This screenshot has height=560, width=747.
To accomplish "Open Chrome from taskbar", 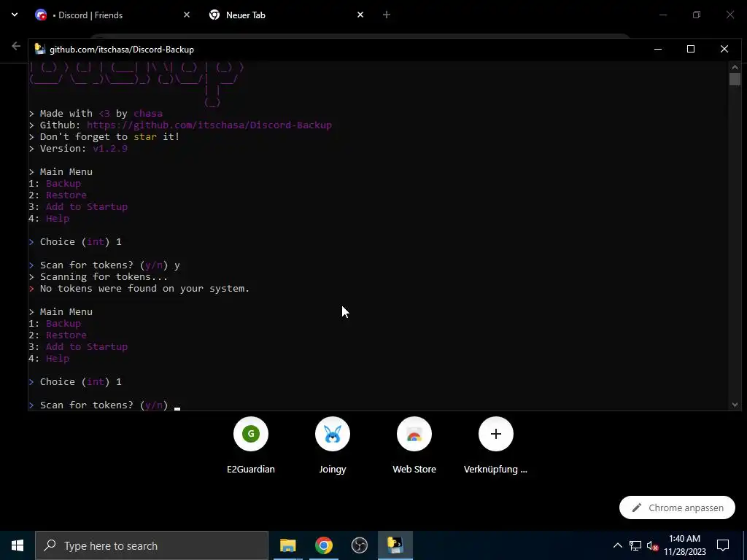I will click(323, 545).
